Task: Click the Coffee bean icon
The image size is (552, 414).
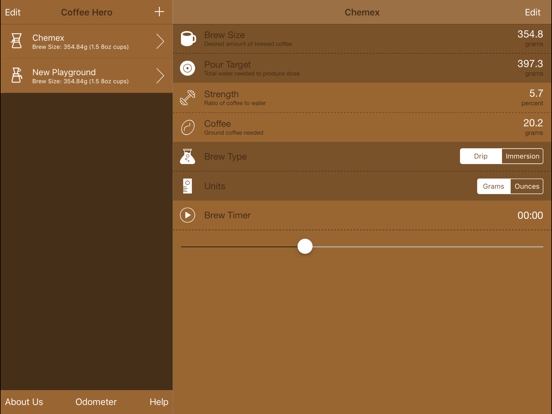Action: pos(188,127)
